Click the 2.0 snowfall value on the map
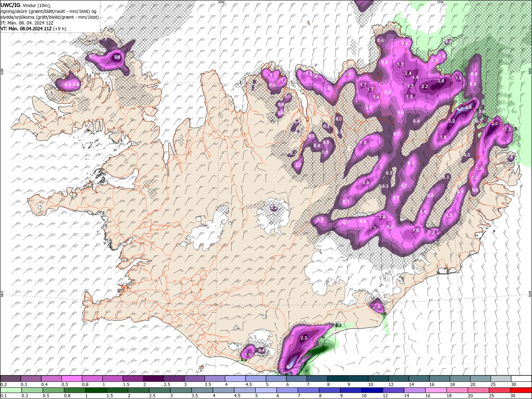 pyautogui.click(x=366, y=183)
